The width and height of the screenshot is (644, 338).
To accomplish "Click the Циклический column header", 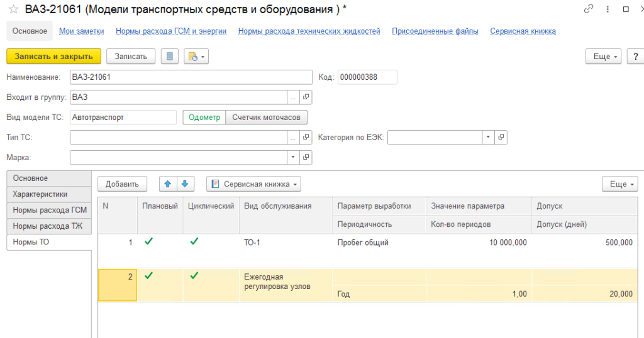I will tap(211, 215).
